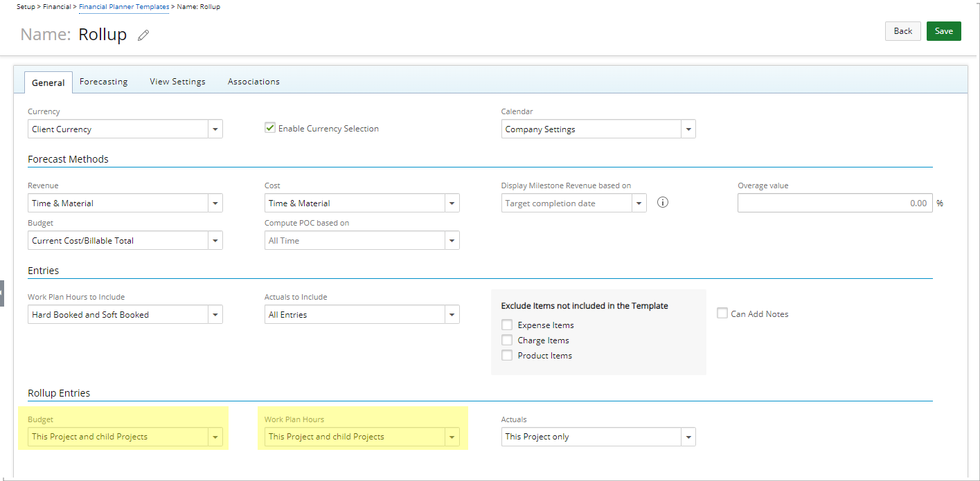Show milestone revenue info icon
This screenshot has width=980, height=481.
[662, 203]
